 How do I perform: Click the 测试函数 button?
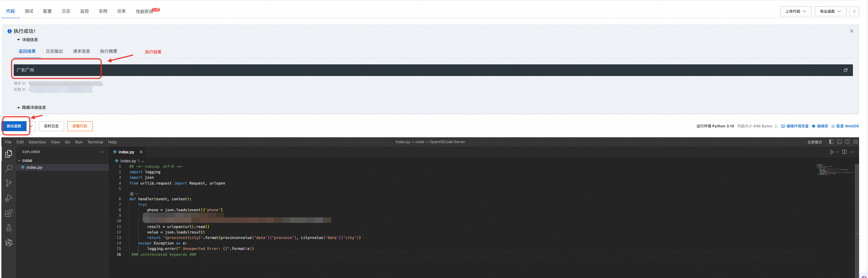point(14,126)
